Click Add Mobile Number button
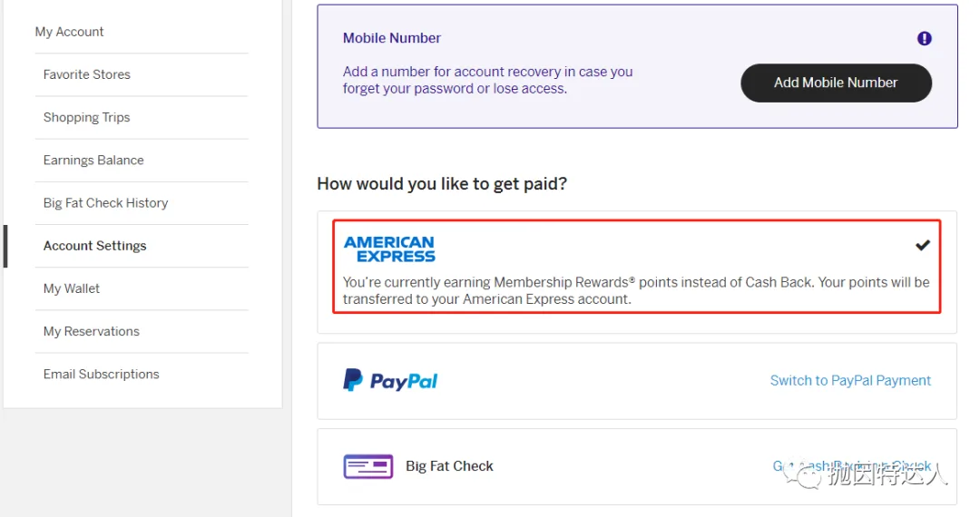980x517 pixels. 837,83
